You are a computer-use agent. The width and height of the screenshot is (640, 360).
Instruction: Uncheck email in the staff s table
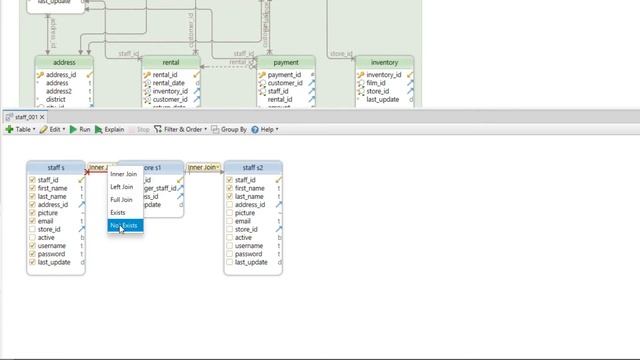click(33, 221)
